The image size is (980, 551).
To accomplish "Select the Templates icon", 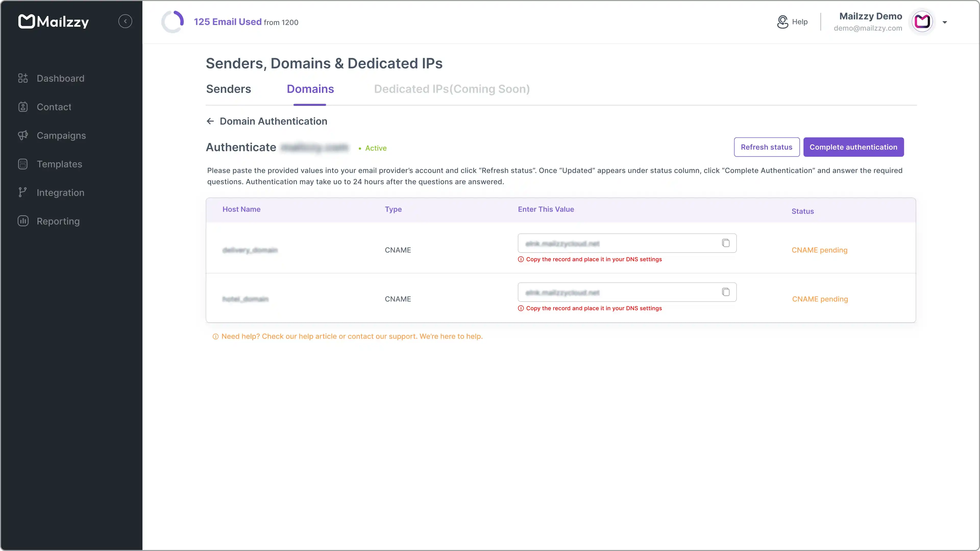I will [23, 164].
